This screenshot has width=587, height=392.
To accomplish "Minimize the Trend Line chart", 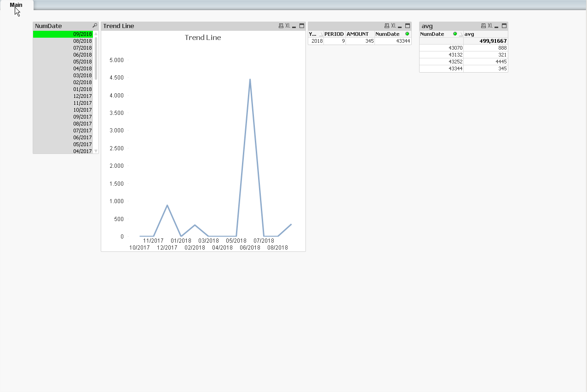I will tap(294, 26).
